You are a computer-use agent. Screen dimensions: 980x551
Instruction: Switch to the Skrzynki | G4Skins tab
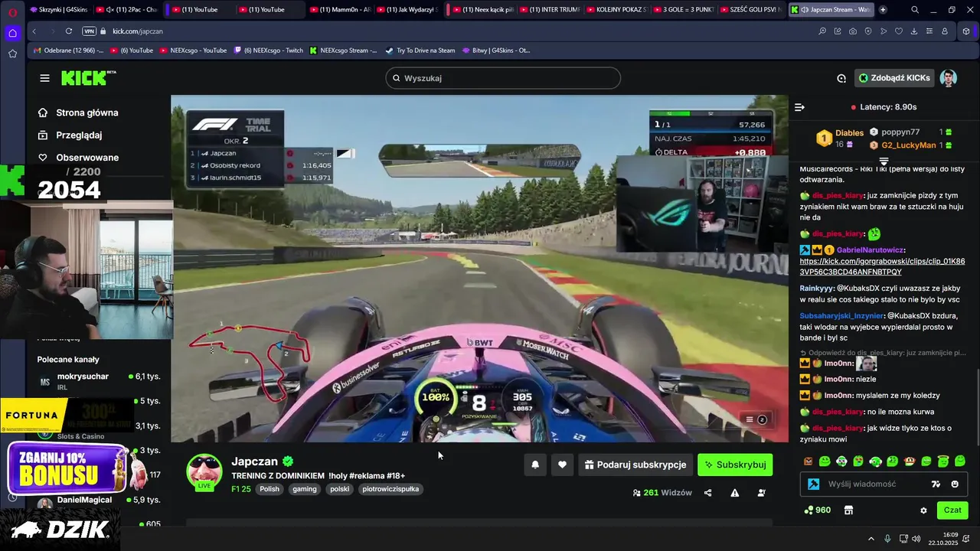[57, 10]
